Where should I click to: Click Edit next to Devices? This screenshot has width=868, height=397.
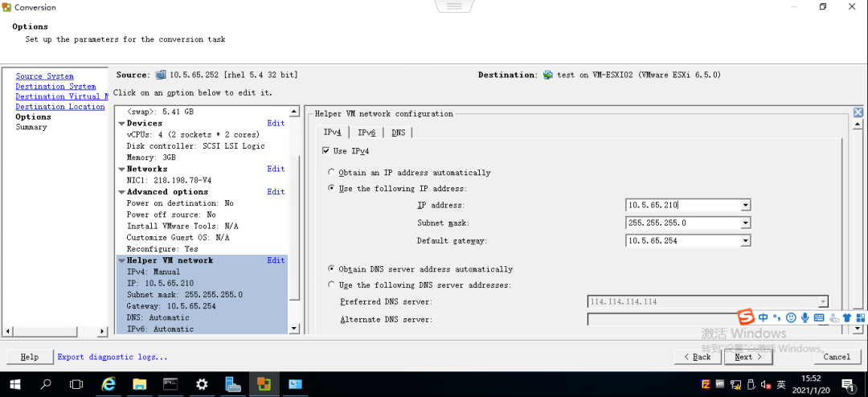point(276,124)
